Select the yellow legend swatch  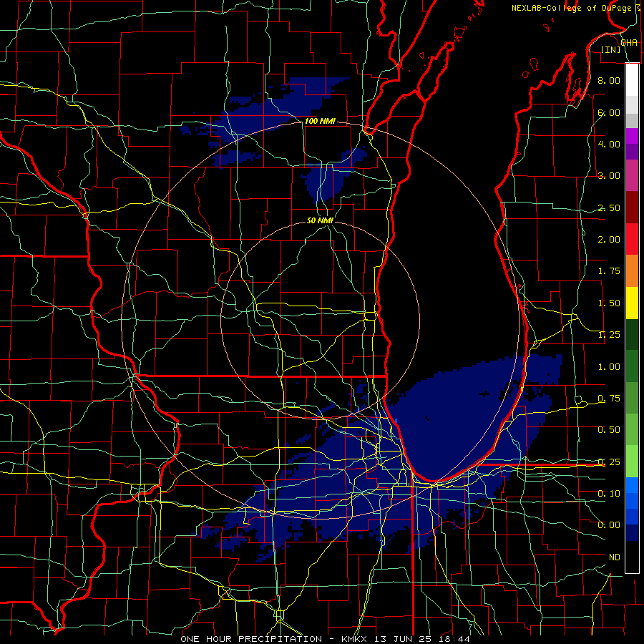[632, 303]
